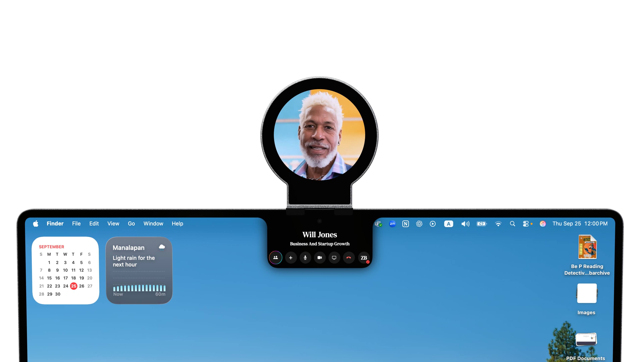Open Zoom menu bar icon

(x=392, y=224)
